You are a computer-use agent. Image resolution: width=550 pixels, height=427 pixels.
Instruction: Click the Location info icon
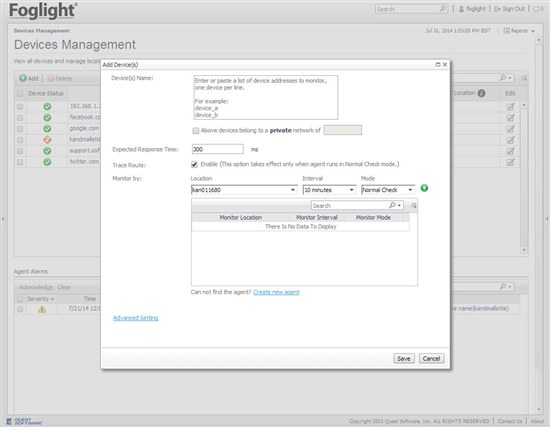tap(482, 93)
